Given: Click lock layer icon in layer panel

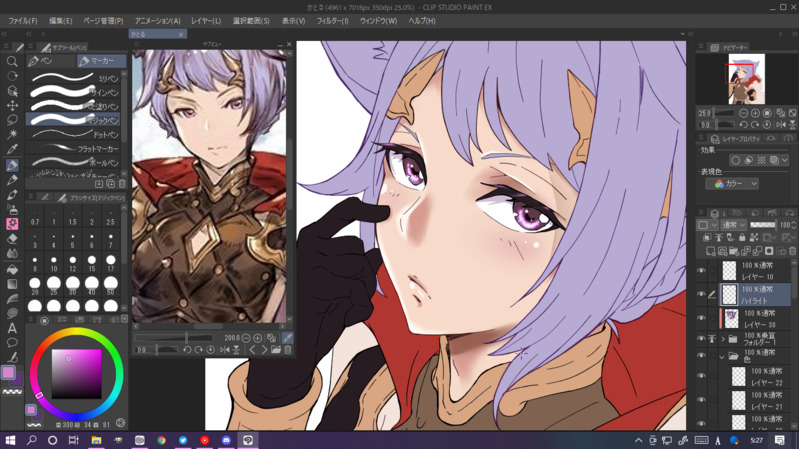Looking at the screenshot, I should (x=742, y=237).
